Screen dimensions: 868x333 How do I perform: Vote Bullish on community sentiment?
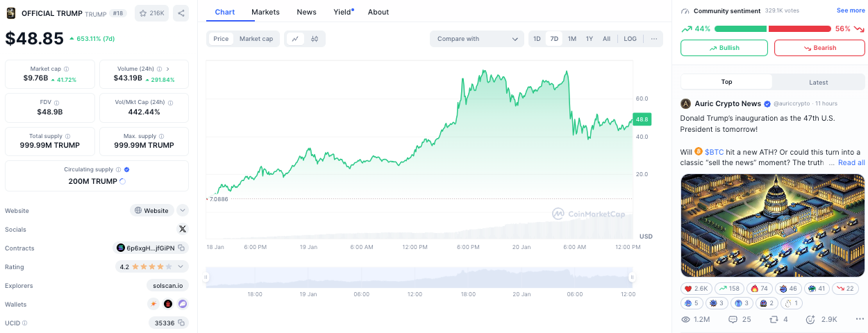click(724, 48)
